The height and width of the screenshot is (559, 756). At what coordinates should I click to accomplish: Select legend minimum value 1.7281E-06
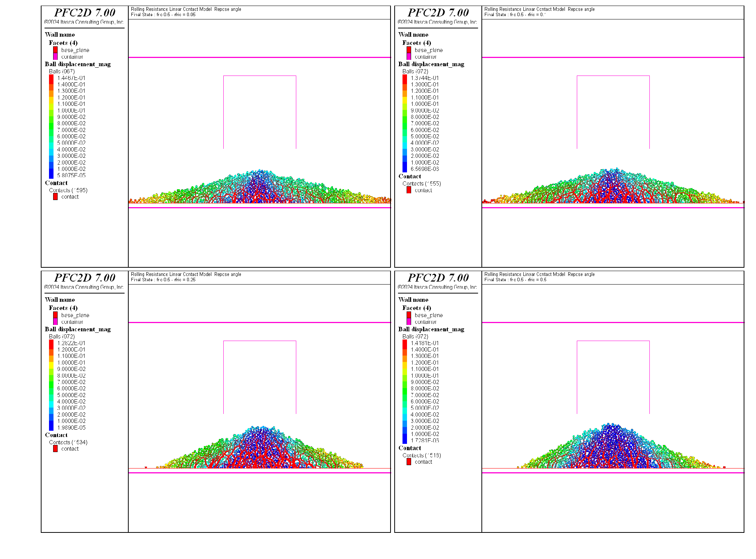(x=425, y=440)
